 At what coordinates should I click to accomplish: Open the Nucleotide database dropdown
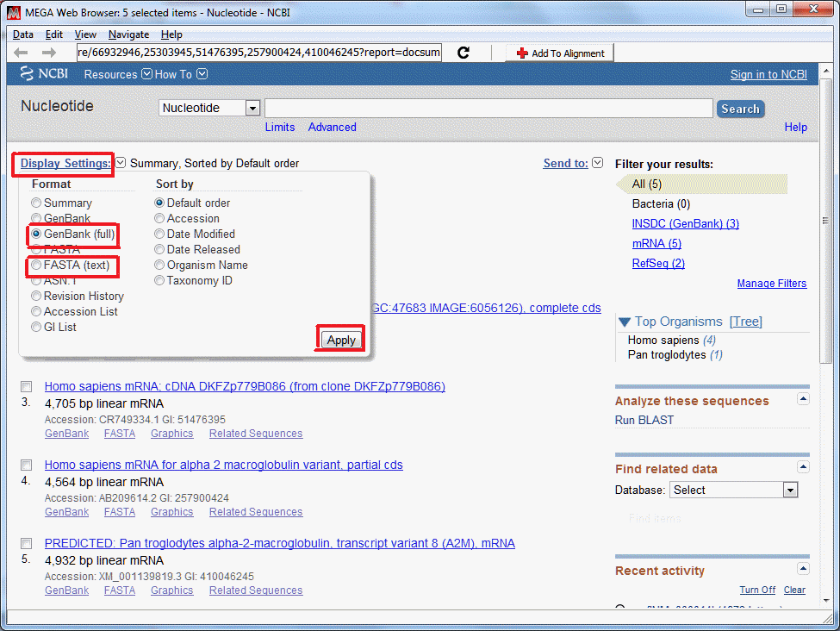pos(209,108)
